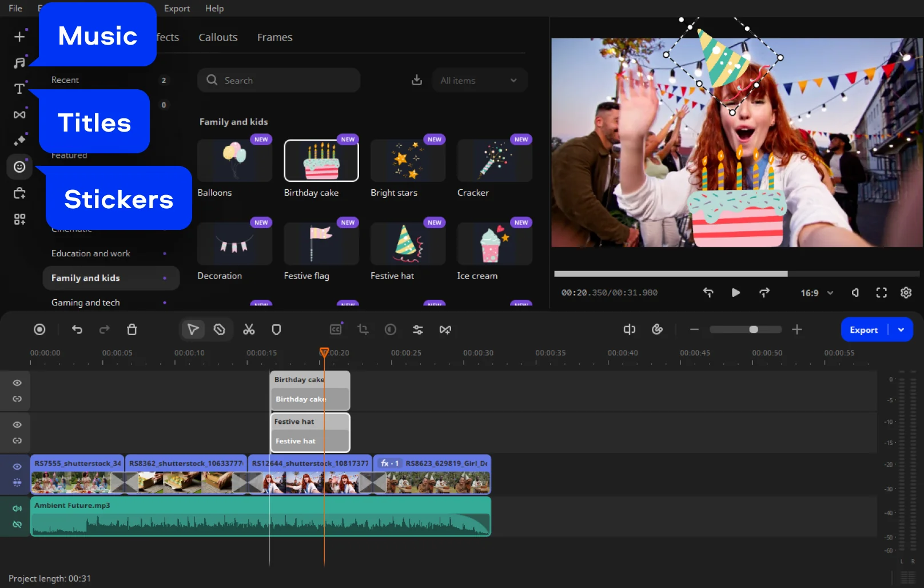
Task: Click the download stickers icon
Action: click(x=417, y=80)
